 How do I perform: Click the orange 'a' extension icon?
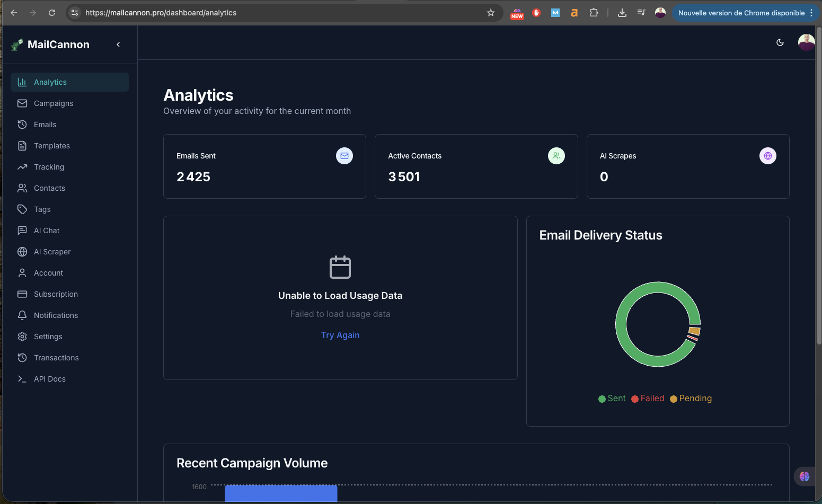574,13
